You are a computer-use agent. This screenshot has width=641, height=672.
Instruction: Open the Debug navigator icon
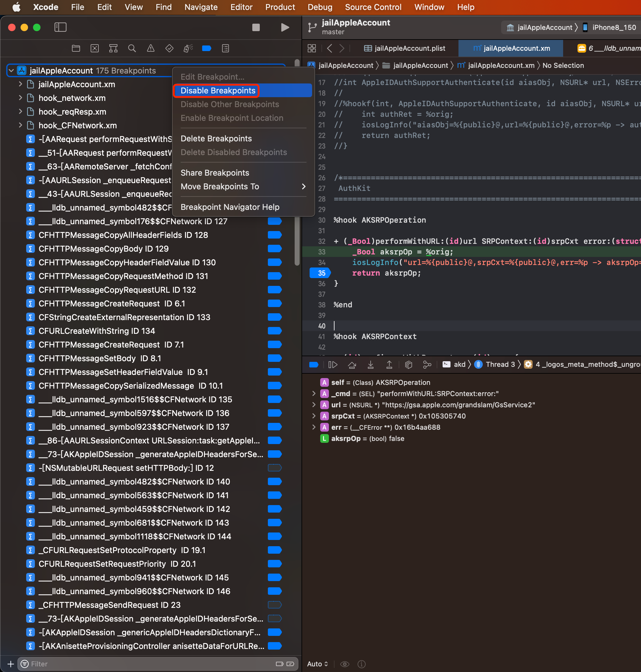click(188, 49)
